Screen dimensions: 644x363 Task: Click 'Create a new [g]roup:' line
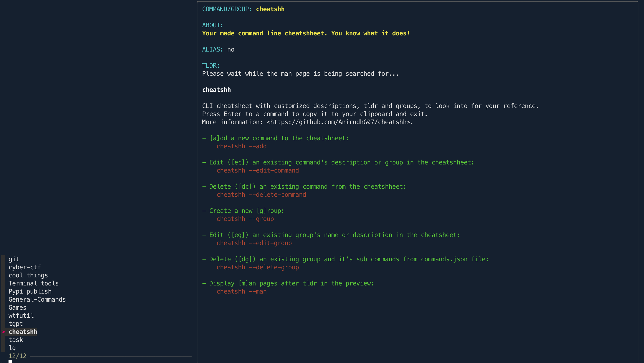243,211
